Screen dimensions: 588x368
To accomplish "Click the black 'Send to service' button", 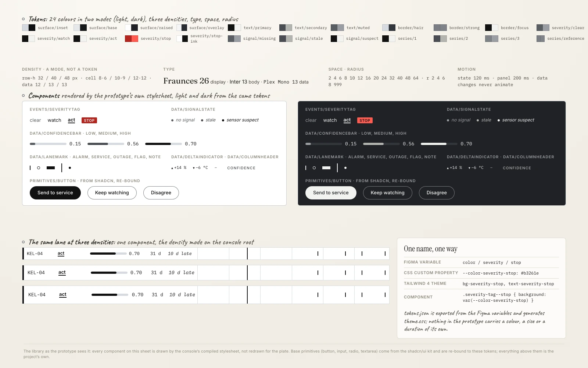I will (55, 193).
